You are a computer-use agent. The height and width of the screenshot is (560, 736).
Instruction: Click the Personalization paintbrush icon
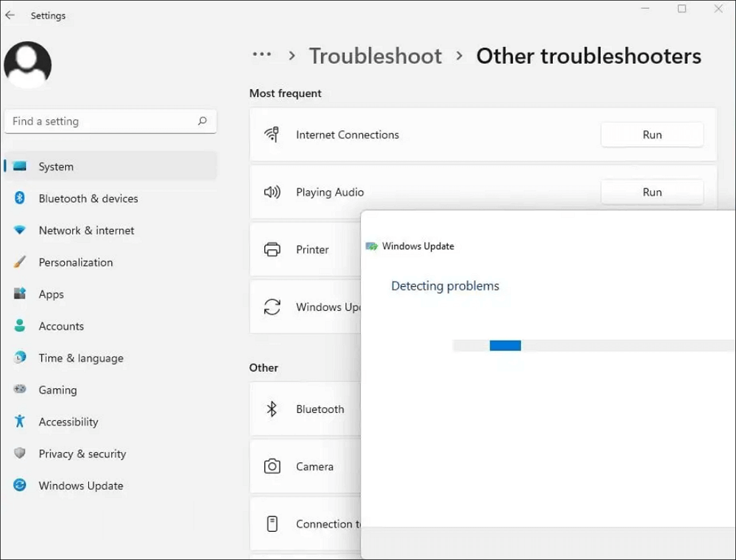click(x=20, y=262)
